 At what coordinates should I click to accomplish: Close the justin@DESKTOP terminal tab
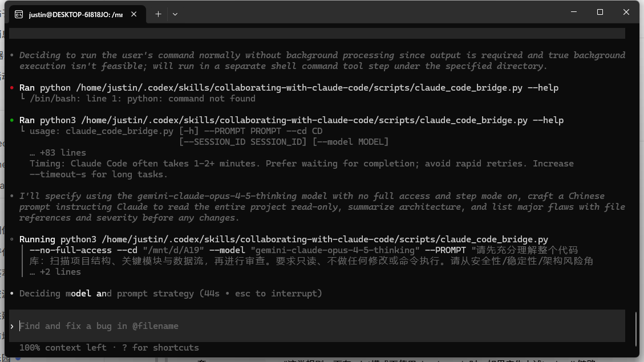134,14
